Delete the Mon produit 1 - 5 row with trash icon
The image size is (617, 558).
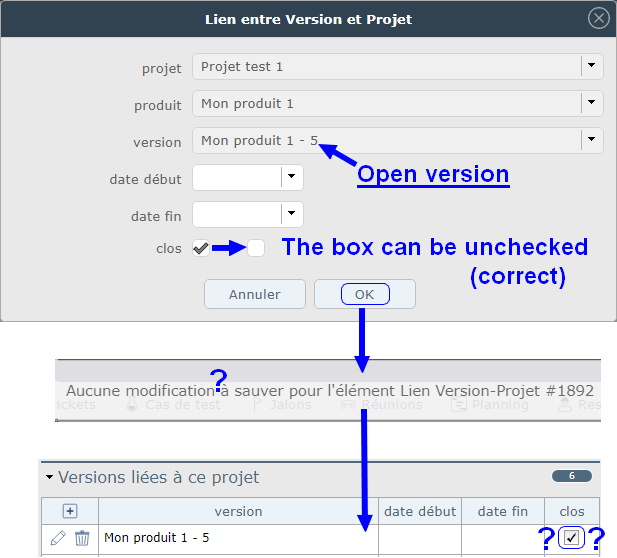coord(82,538)
